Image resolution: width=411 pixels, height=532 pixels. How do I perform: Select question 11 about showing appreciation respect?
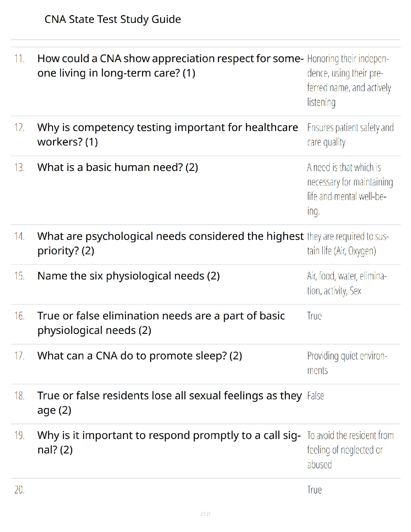pyautogui.click(x=171, y=65)
